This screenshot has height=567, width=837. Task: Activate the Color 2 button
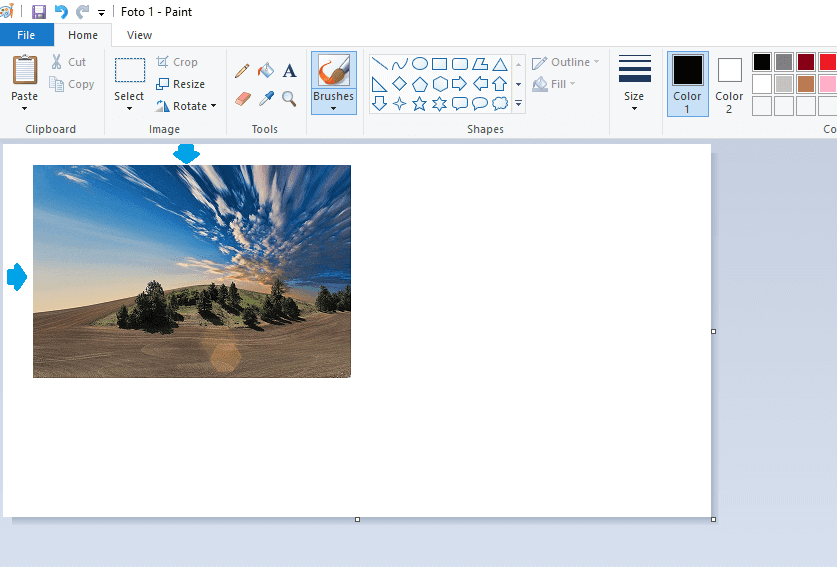pos(729,84)
